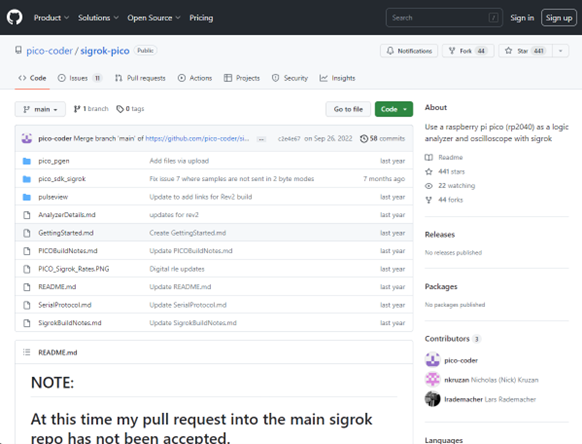Open the star lists dropdown arrow
This screenshot has width=582, height=444.
tap(560, 51)
